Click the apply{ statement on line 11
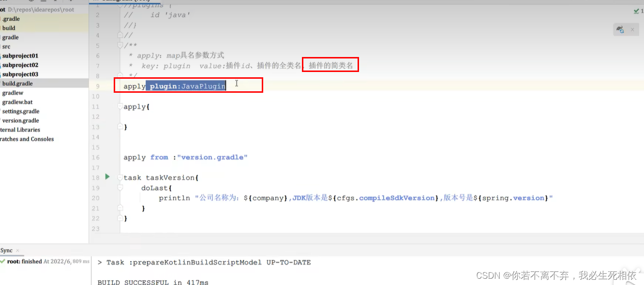This screenshot has height=285, width=644. (137, 107)
